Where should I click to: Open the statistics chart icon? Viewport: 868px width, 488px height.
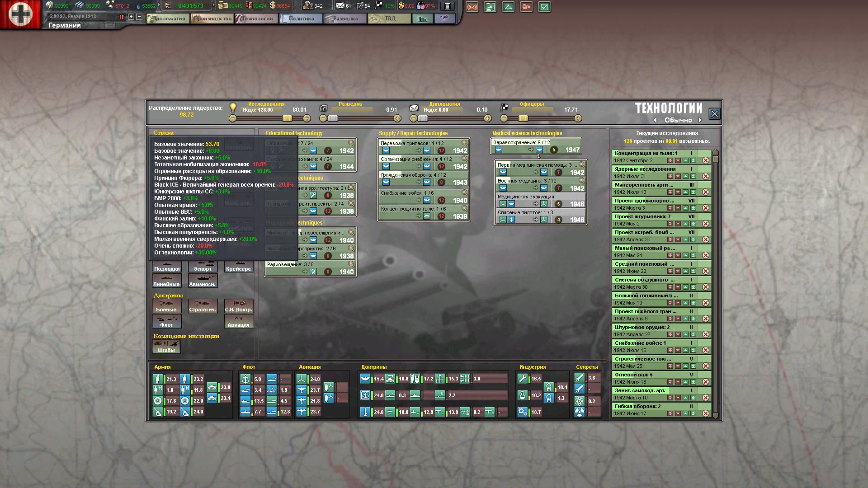click(x=422, y=19)
